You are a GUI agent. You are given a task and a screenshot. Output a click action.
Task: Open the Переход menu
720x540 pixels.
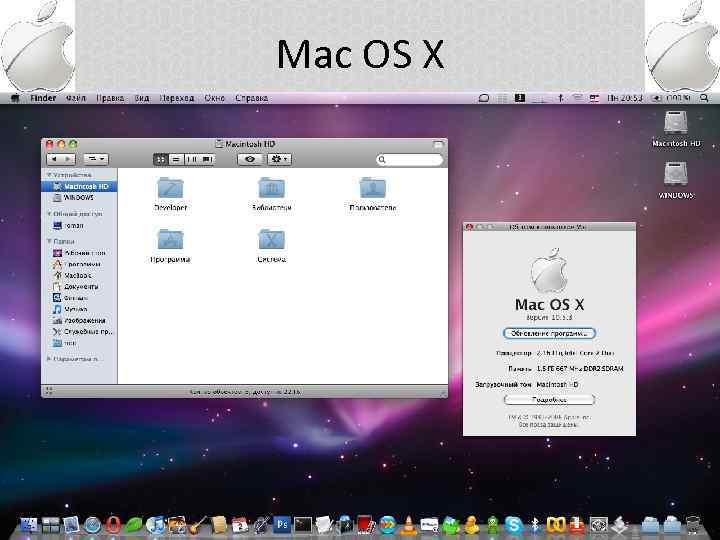pos(177,98)
